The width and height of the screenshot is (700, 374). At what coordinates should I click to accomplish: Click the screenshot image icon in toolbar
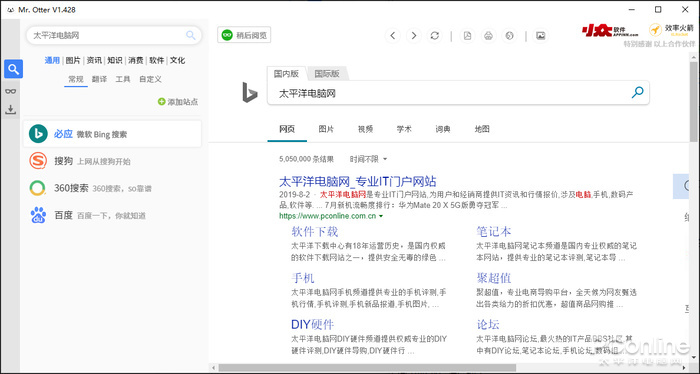point(541,36)
